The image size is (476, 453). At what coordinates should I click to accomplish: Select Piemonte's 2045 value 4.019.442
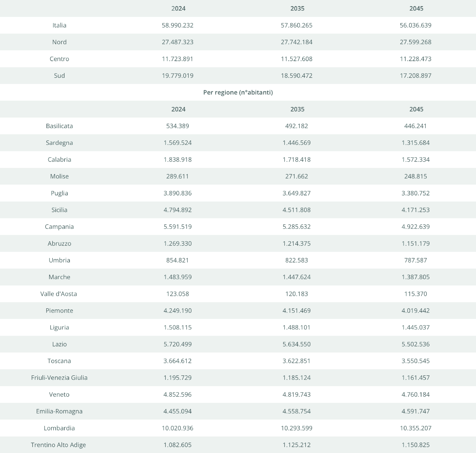416,310
